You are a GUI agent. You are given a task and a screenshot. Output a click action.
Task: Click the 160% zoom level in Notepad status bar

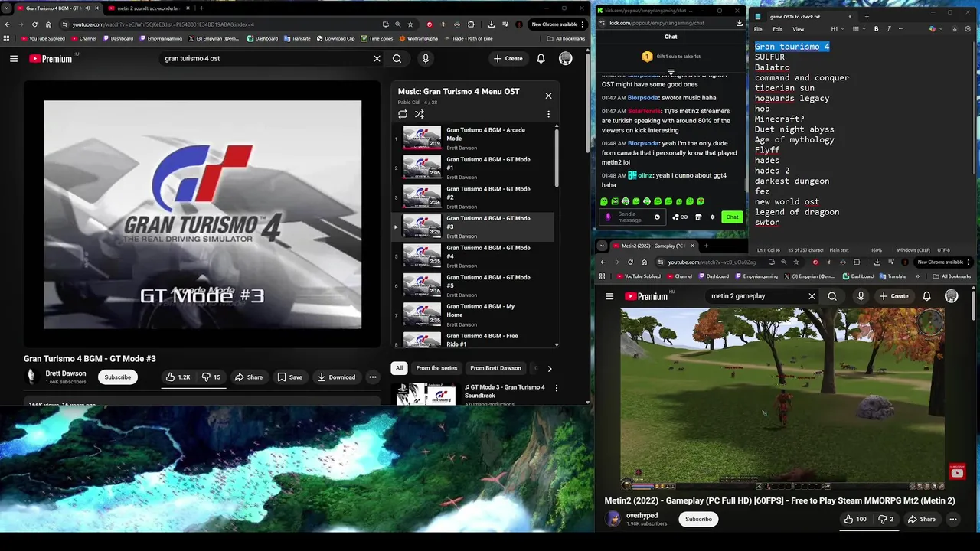pos(876,250)
